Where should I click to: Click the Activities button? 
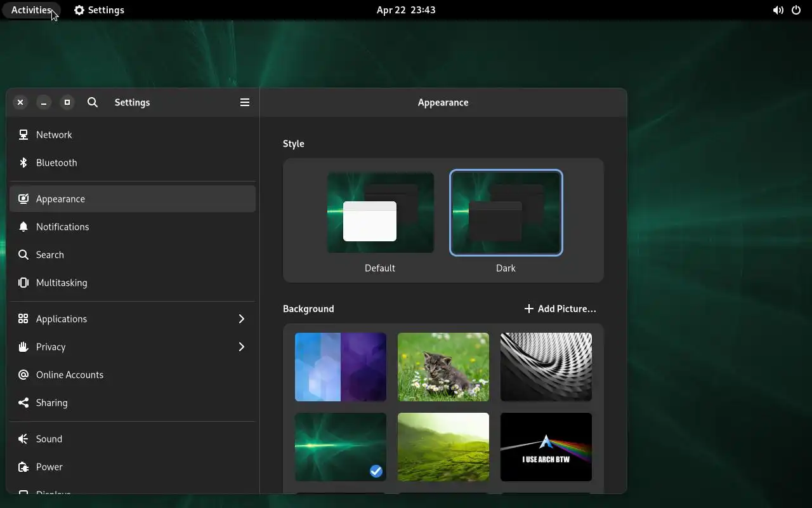[x=31, y=10]
